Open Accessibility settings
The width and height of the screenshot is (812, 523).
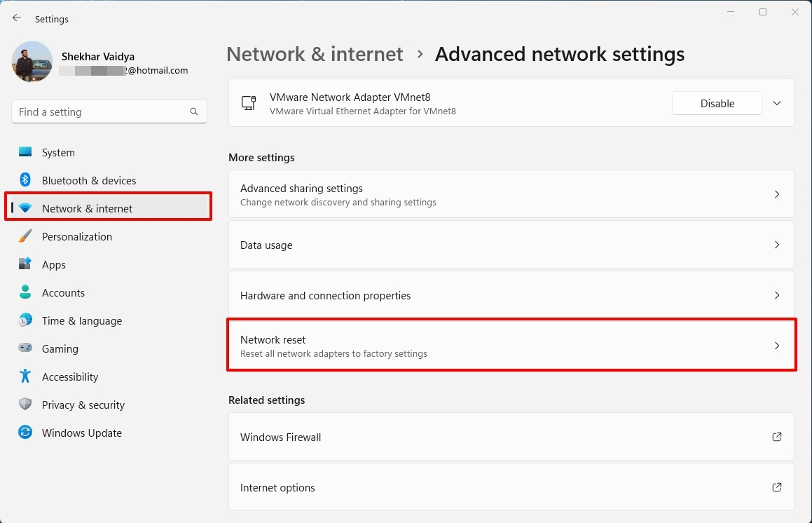coord(109,376)
